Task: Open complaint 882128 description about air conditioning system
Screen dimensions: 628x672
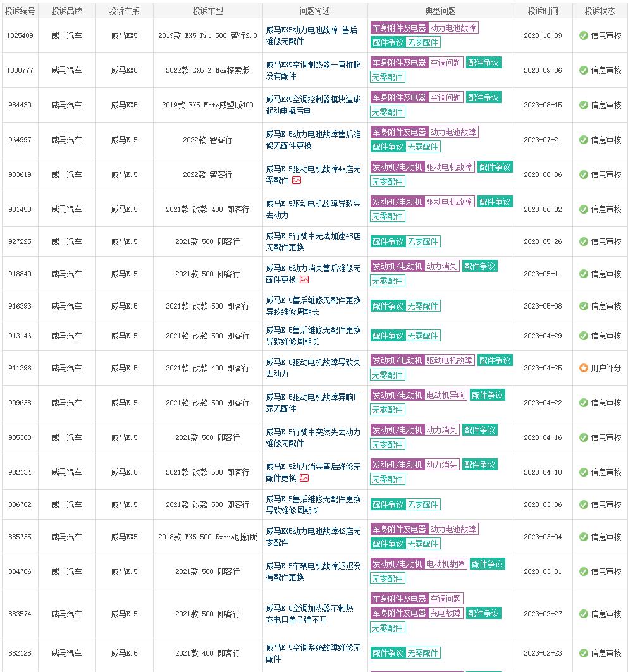Action: (x=313, y=653)
